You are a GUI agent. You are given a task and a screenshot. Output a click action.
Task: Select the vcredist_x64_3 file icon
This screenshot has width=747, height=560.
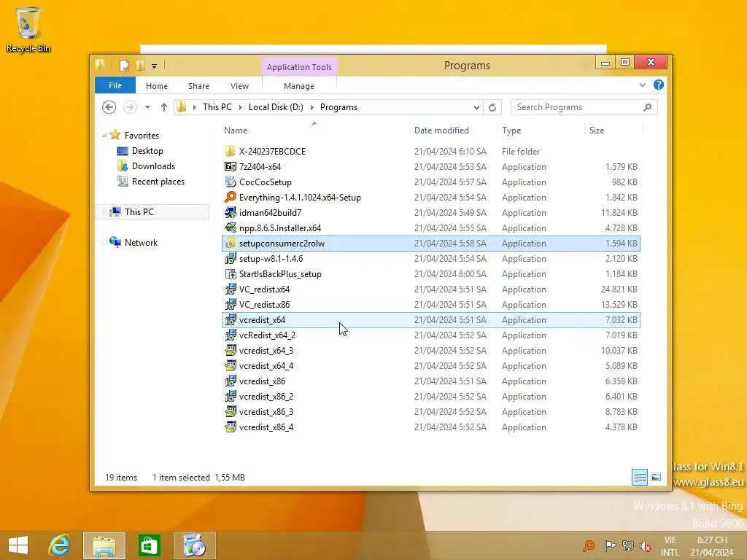(230, 351)
